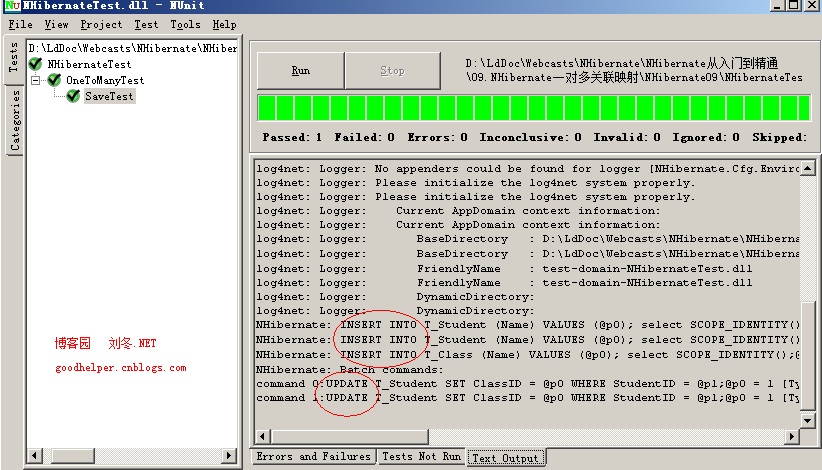Click the green checkmark icon beside OneToManyTest

click(55, 80)
